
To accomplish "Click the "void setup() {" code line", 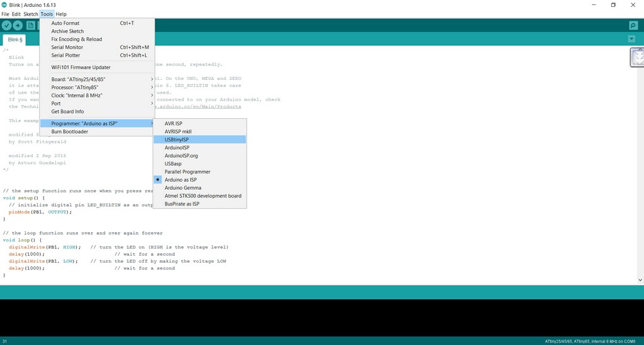I will tap(23, 198).
